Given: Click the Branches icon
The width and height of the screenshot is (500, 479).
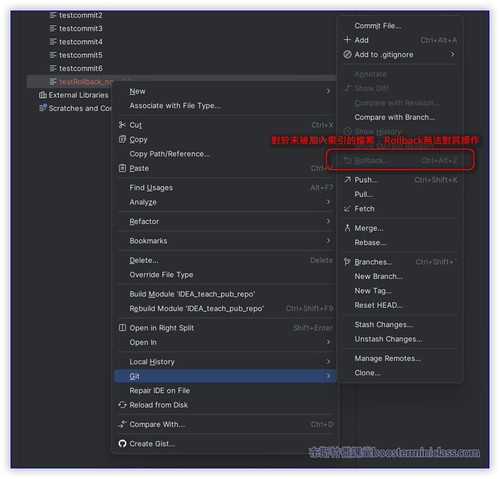Looking at the screenshot, I should click(x=347, y=262).
